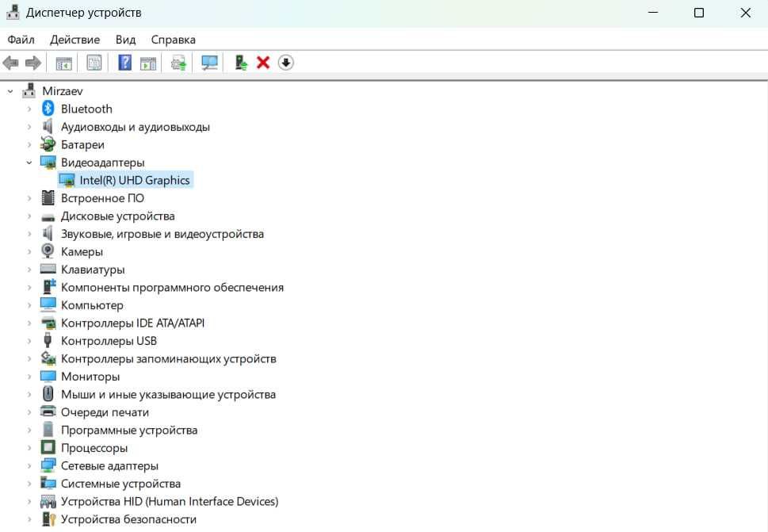Click the round down-arrow disable device icon
768x532 pixels.
point(285,63)
